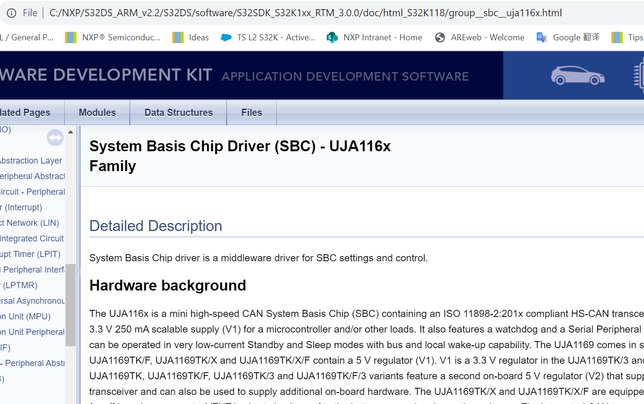
Task: Open the Modules tab
Action: point(97,112)
